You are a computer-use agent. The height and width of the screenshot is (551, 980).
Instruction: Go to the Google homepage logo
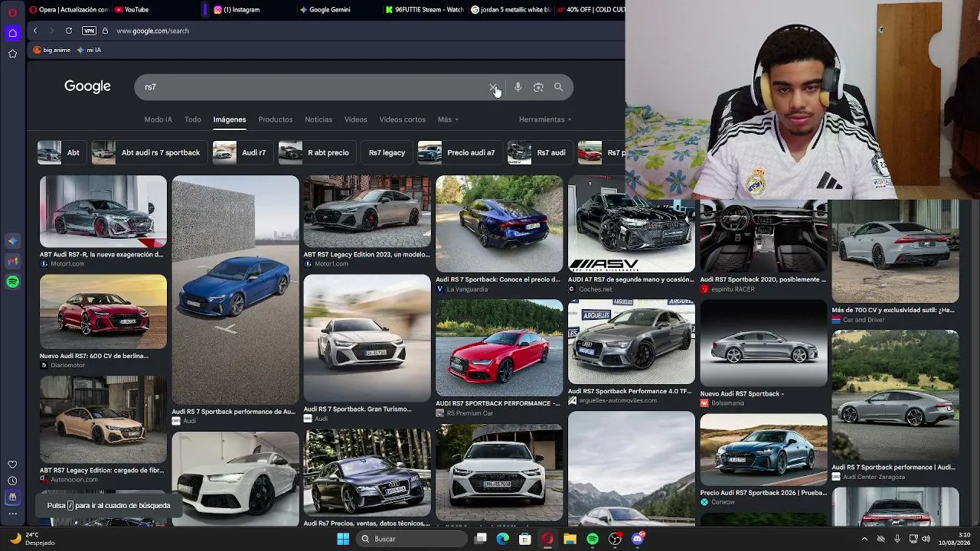click(x=87, y=86)
